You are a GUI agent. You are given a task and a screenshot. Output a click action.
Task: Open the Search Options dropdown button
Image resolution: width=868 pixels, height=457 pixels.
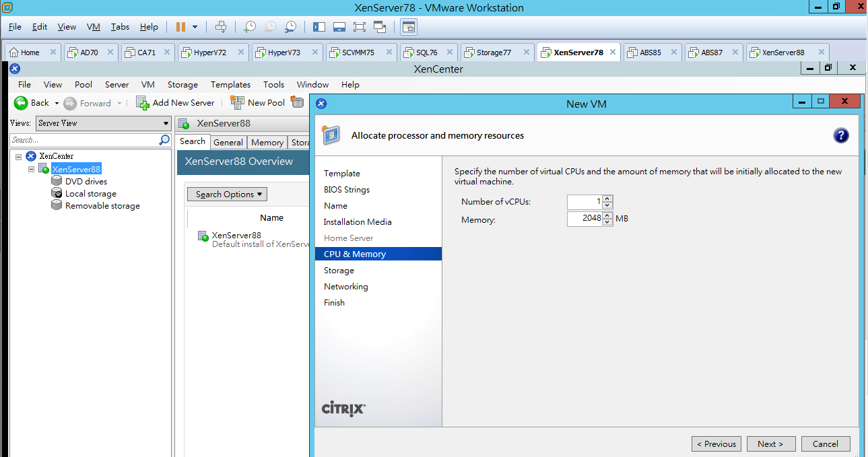tap(227, 194)
